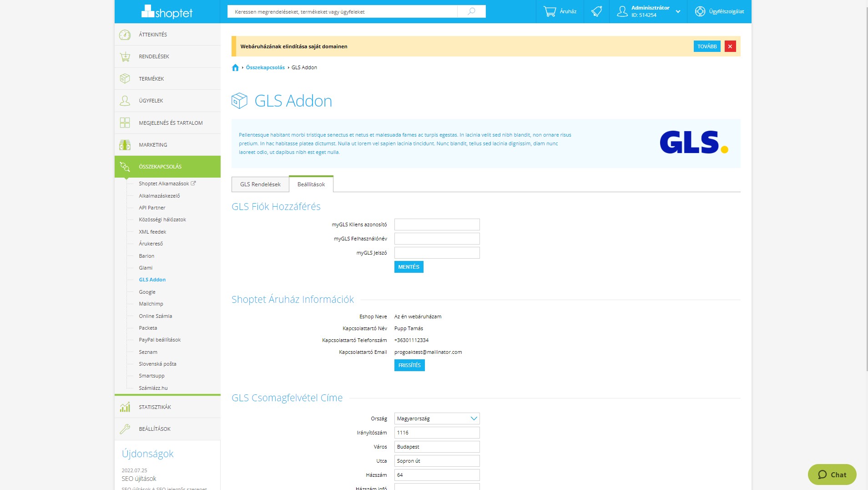Click the Beállítások wrench icon

(125, 429)
